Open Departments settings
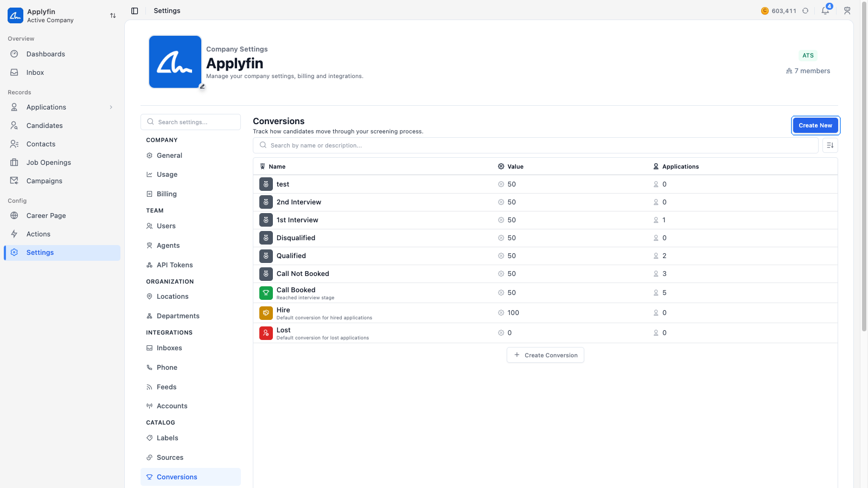Image resolution: width=868 pixels, height=488 pixels. click(x=190, y=316)
